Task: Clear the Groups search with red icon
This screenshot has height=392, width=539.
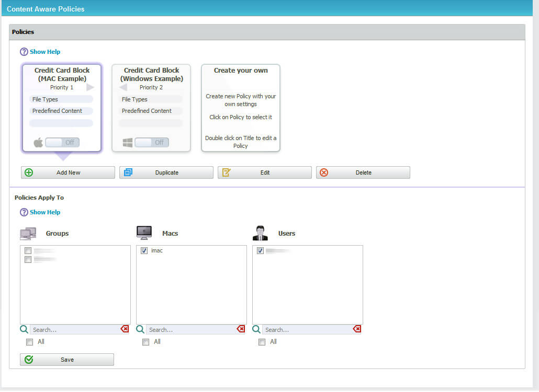Action: click(125, 329)
